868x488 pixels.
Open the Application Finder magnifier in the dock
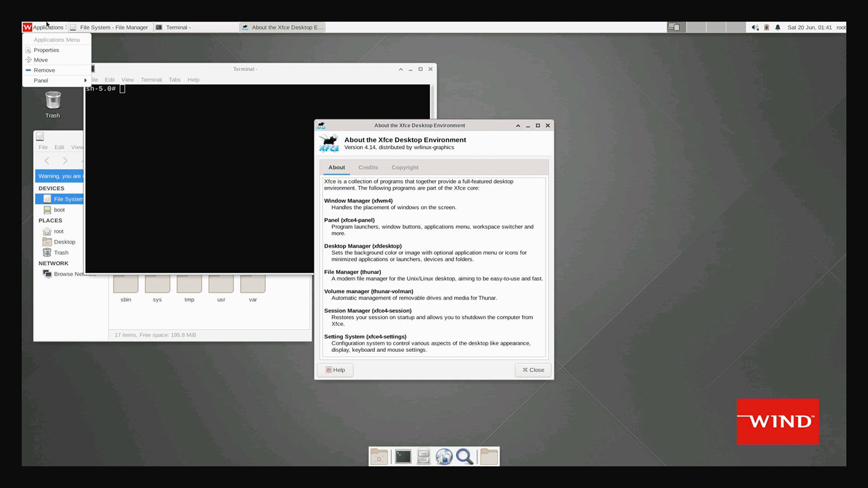pos(465,457)
